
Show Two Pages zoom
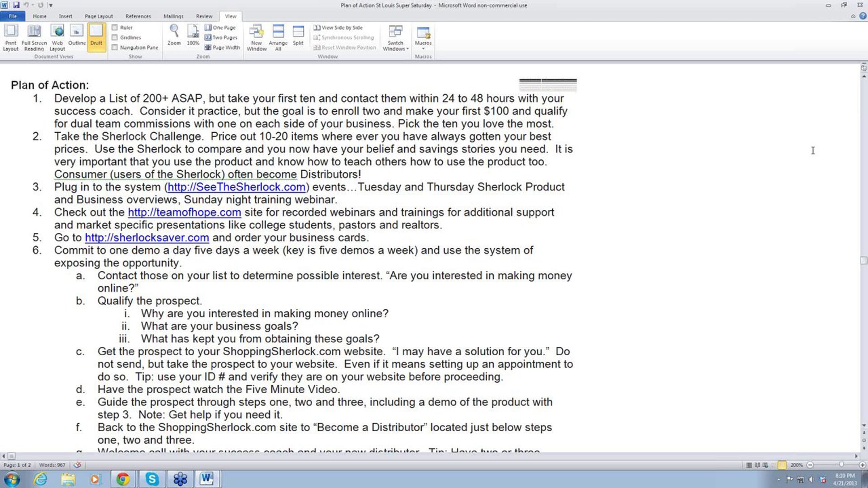[x=221, y=37]
